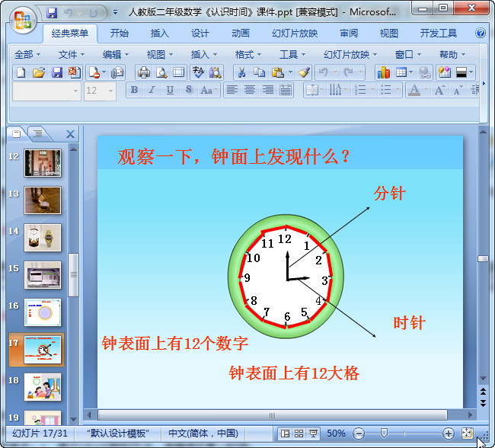Click the Cut scissors icon

coord(242,72)
